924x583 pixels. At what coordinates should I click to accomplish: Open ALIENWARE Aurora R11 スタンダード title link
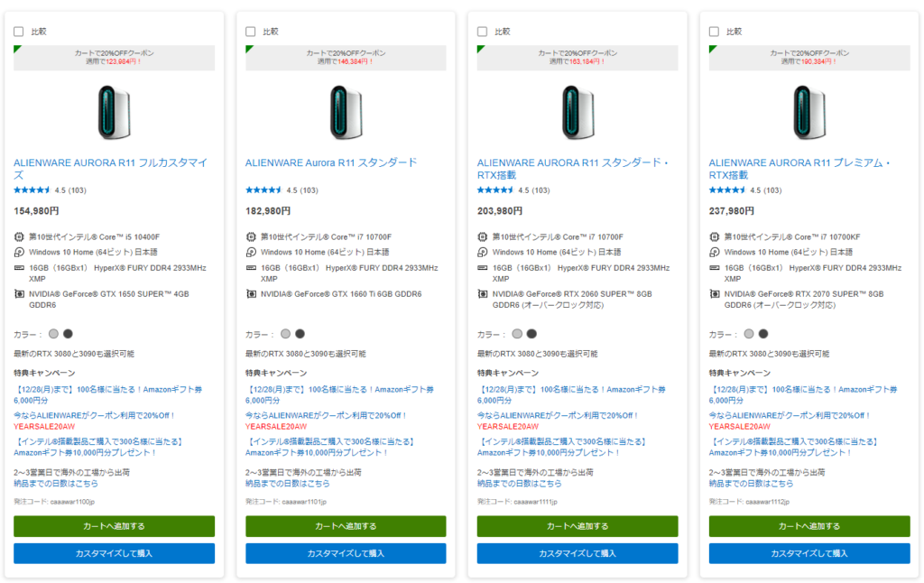coord(331,162)
